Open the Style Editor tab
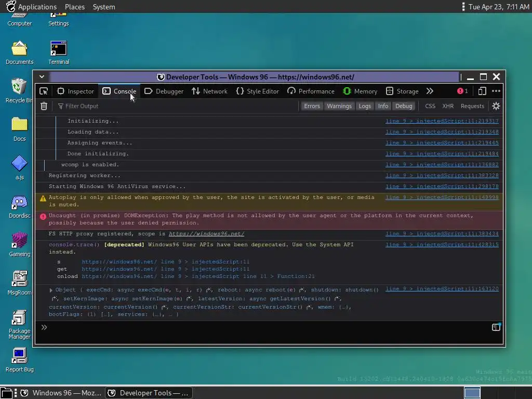532x399 pixels. pos(258,91)
